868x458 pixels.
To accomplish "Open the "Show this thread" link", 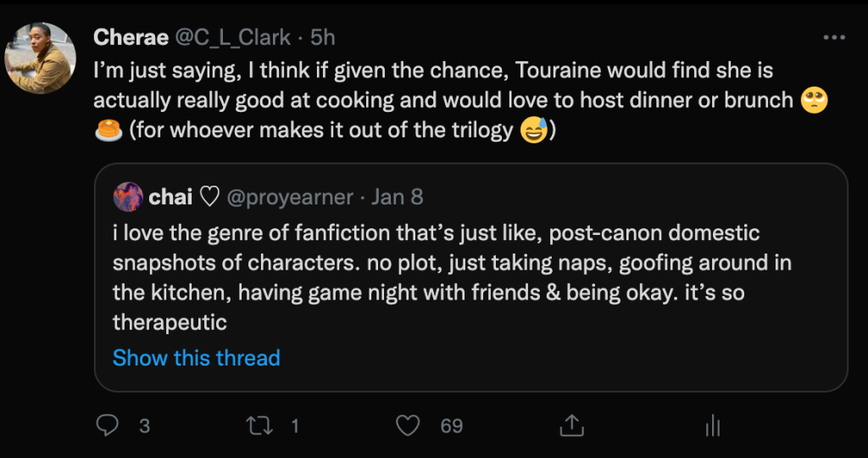I will coord(196,358).
